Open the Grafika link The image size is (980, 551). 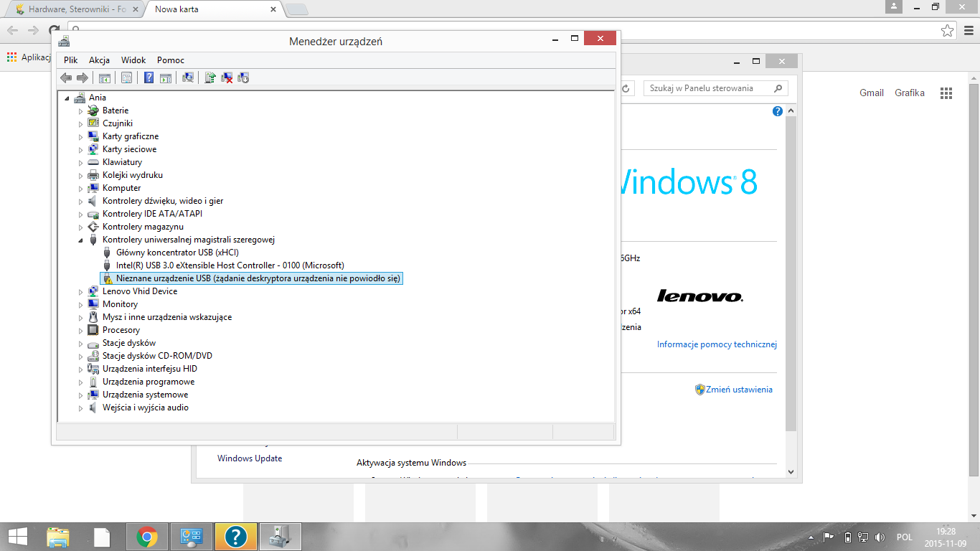(x=910, y=93)
